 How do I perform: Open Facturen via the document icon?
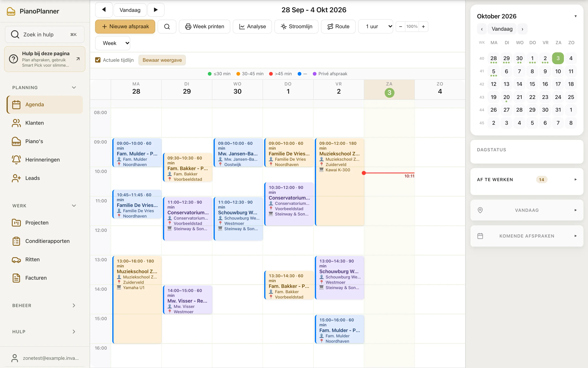[x=16, y=278]
